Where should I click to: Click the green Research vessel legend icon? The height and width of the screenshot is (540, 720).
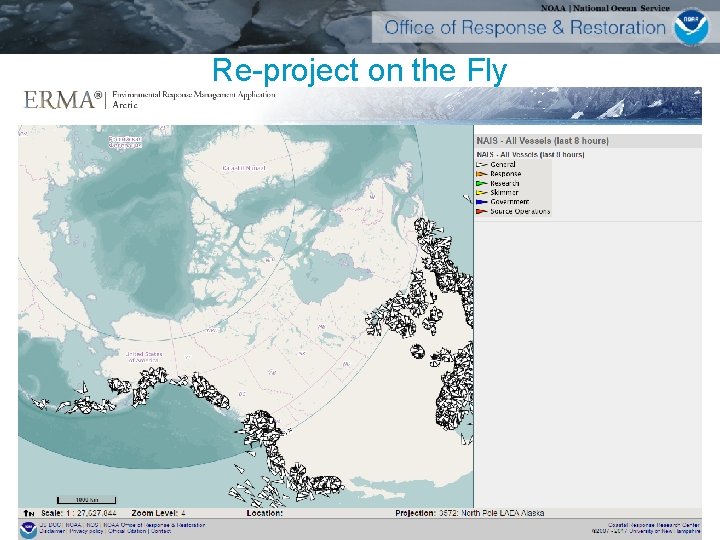tap(481, 183)
